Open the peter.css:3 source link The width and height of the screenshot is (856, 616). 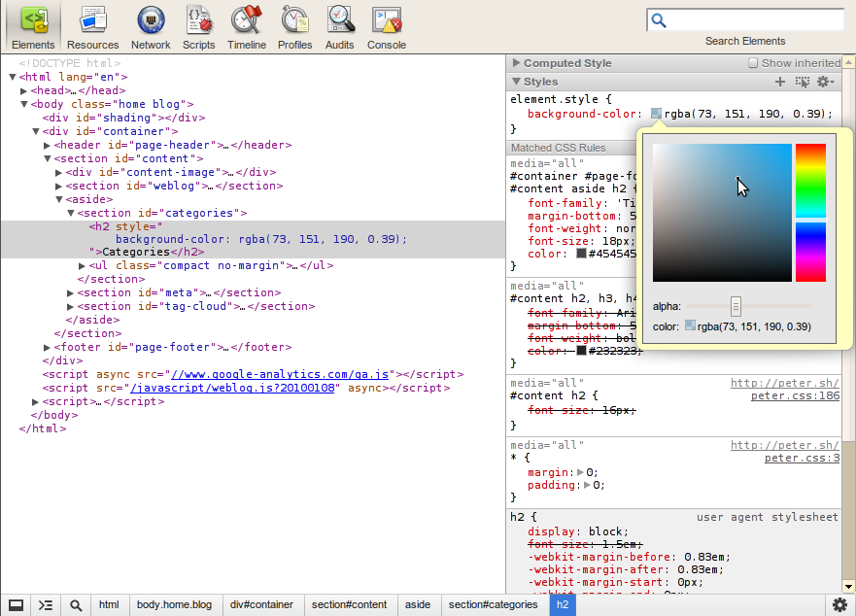click(x=802, y=459)
